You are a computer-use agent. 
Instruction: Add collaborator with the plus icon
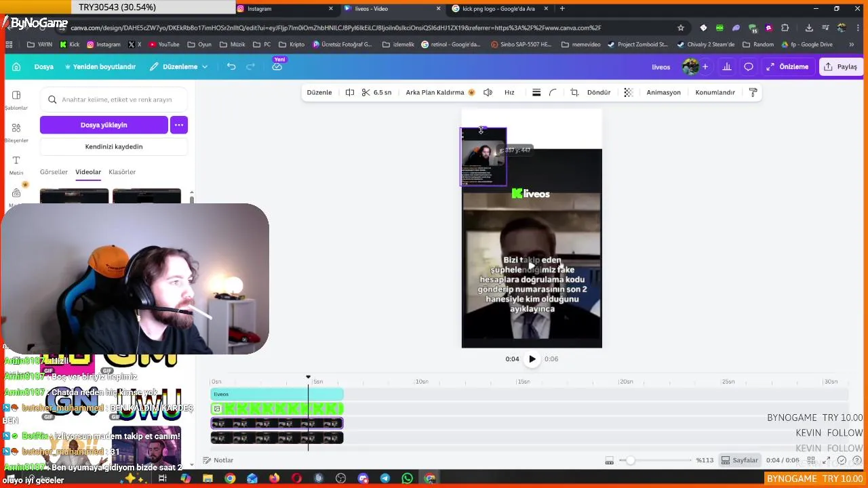coord(705,66)
